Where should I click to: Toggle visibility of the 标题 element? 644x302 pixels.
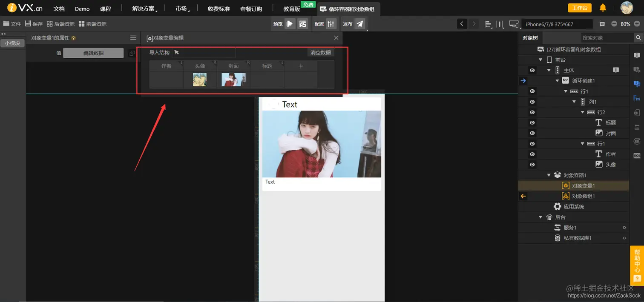pos(532,123)
